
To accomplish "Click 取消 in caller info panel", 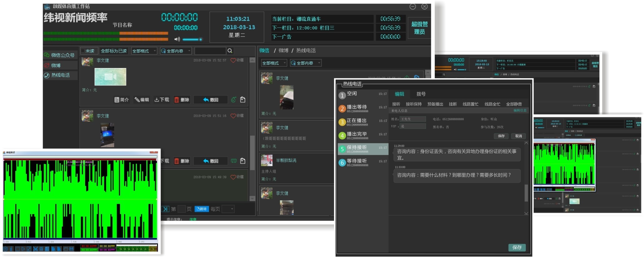I will pyautogui.click(x=518, y=136).
